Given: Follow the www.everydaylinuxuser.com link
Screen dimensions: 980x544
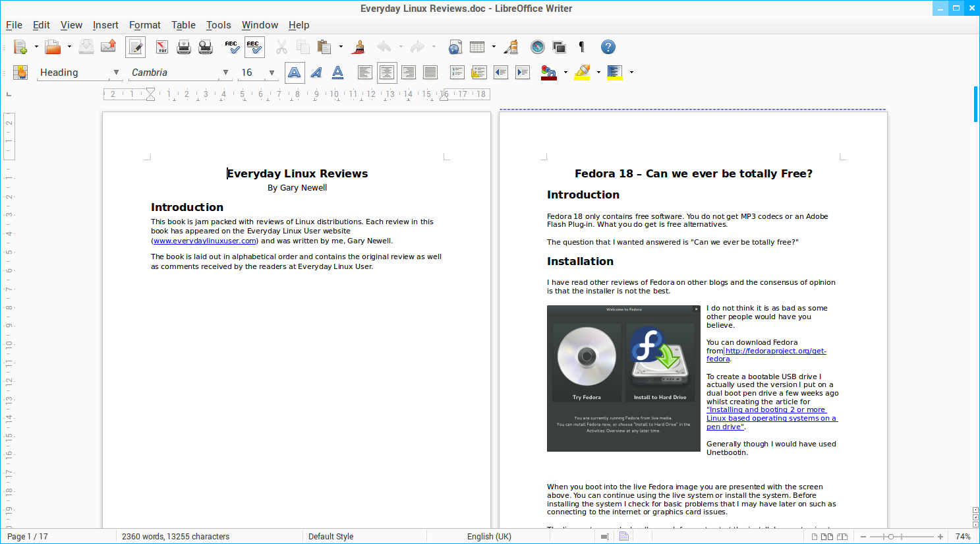Looking at the screenshot, I should click(205, 241).
